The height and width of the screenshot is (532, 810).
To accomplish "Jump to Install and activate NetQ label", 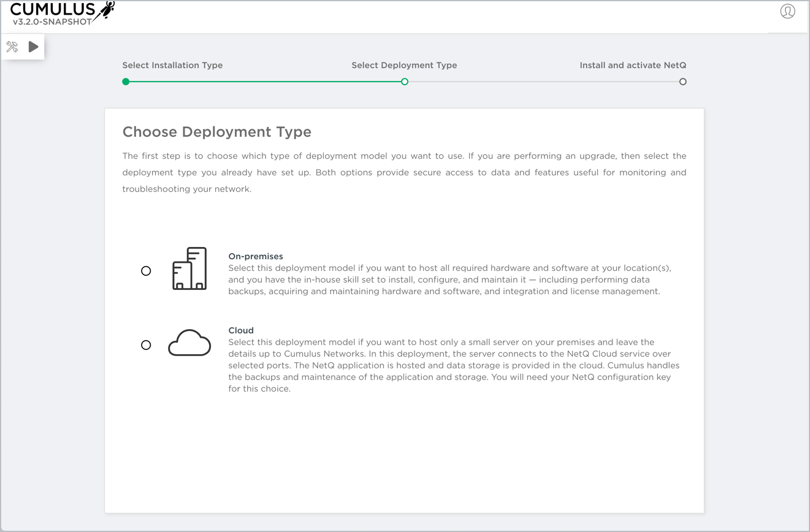I will [633, 65].
